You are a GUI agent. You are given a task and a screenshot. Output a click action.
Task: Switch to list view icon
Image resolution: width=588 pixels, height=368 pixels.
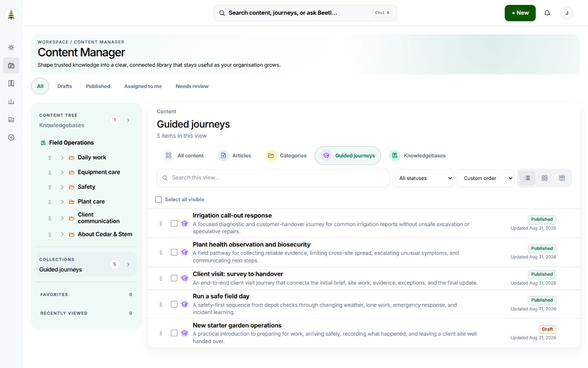click(527, 178)
